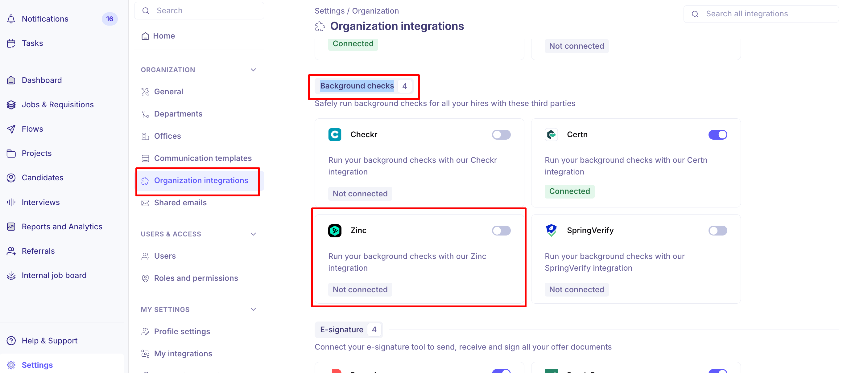Image resolution: width=868 pixels, height=373 pixels.
Task: Click the Jobs & Requisitions layers icon
Action: point(11,105)
